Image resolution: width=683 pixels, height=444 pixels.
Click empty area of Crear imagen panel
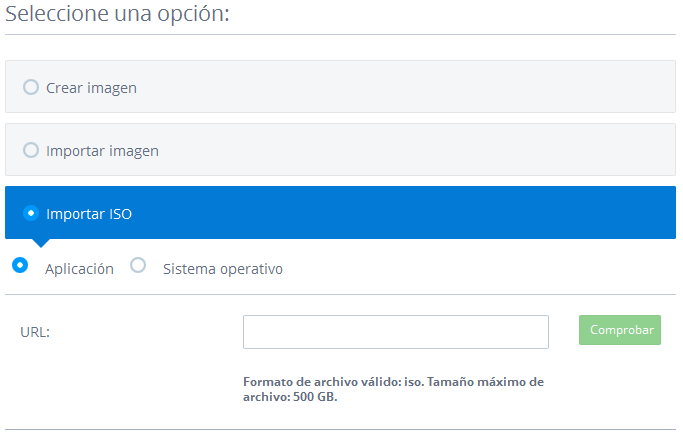(x=420, y=87)
